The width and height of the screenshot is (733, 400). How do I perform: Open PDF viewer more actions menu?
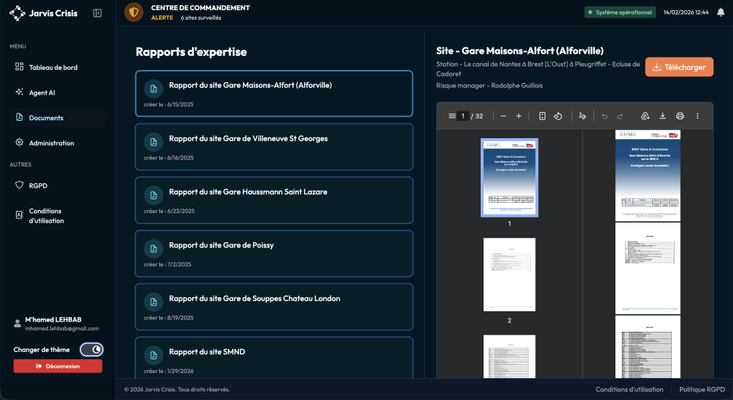(698, 116)
